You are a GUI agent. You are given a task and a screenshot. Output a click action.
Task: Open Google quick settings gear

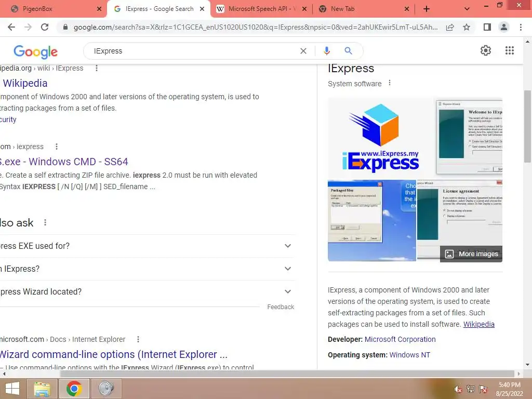tap(486, 50)
